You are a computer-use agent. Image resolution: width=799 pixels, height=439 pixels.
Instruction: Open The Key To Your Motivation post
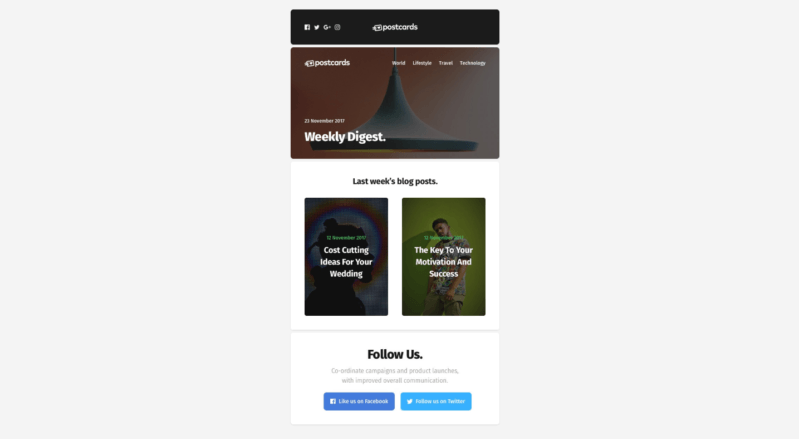click(x=443, y=262)
